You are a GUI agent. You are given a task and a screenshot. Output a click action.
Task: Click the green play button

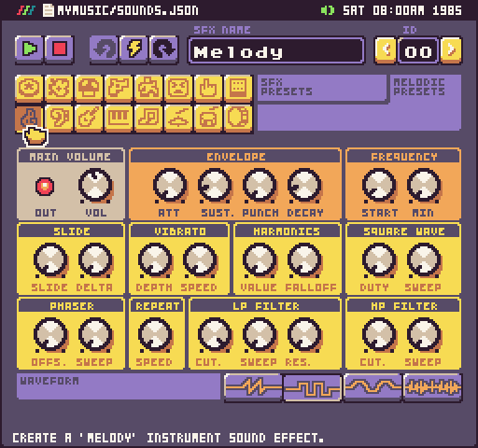coord(29,49)
